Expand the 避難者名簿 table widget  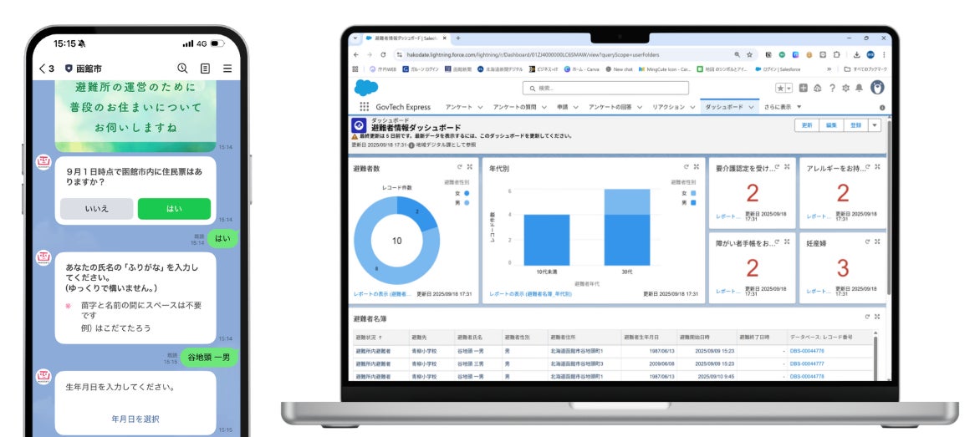click(x=877, y=317)
